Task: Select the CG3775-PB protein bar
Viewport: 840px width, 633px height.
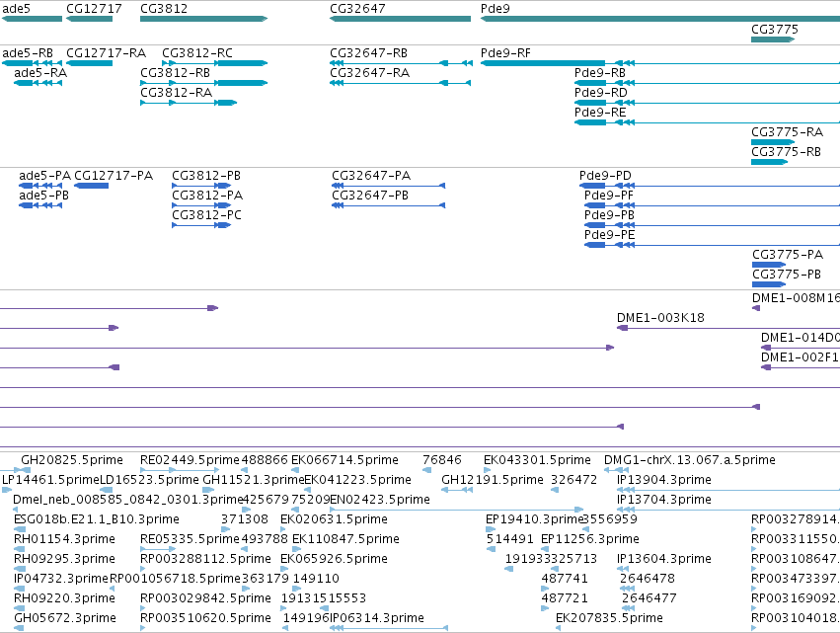Action: point(769,284)
